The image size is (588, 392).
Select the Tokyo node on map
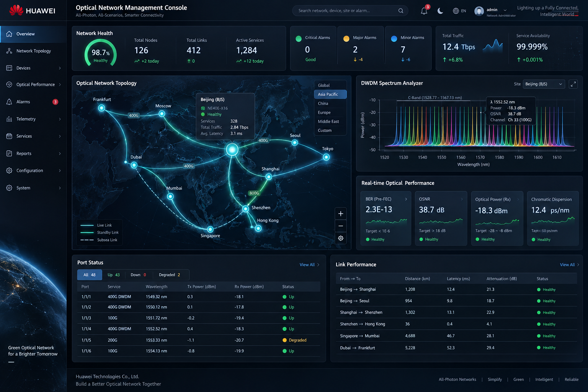click(x=326, y=157)
